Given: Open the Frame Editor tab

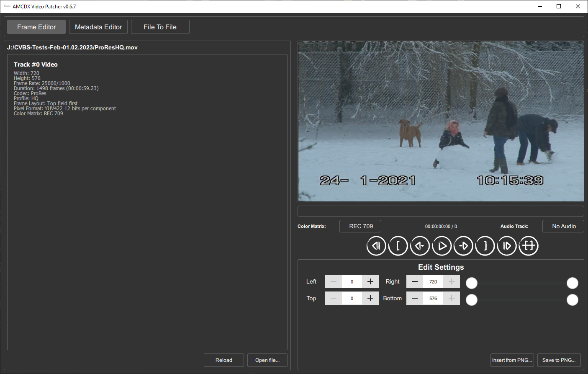Looking at the screenshot, I should [x=36, y=27].
